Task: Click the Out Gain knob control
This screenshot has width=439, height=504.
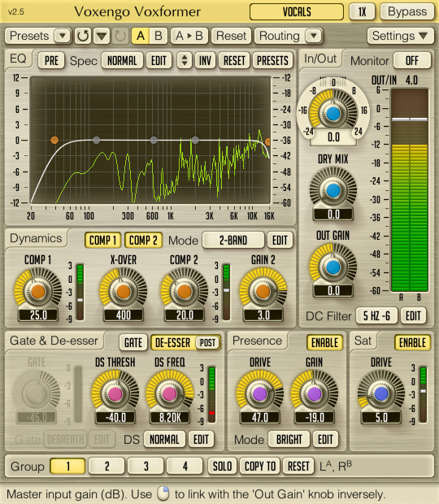Action: coord(333,267)
